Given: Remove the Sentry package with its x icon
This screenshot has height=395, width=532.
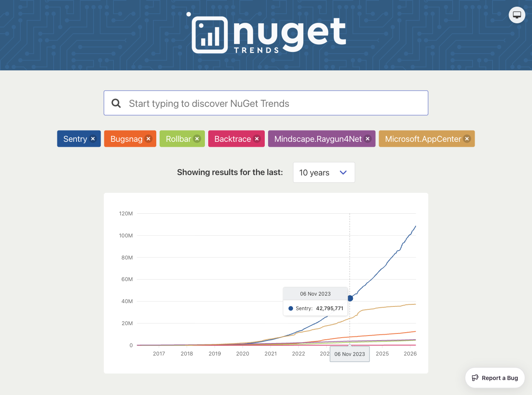Looking at the screenshot, I should 93,139.
